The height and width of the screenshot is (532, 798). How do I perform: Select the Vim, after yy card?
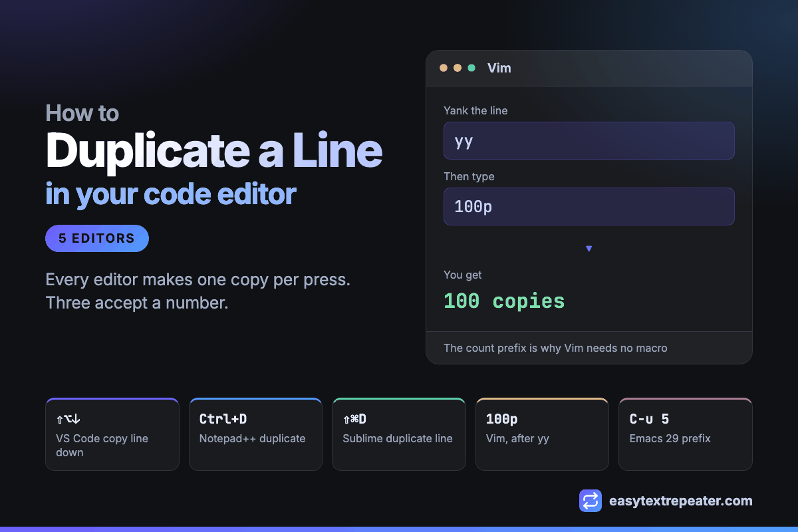543,434
